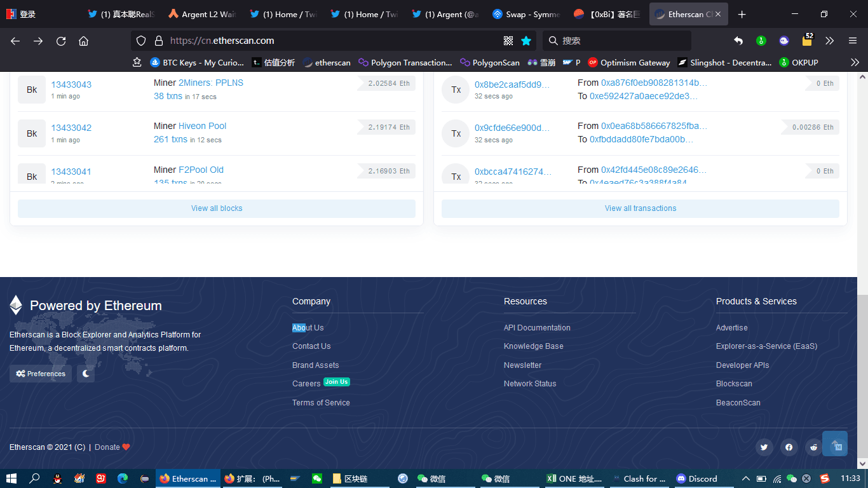Open the QR code icon in address bar
The height and width of the screenshot is (488, 868).
(x=508, y=41)
